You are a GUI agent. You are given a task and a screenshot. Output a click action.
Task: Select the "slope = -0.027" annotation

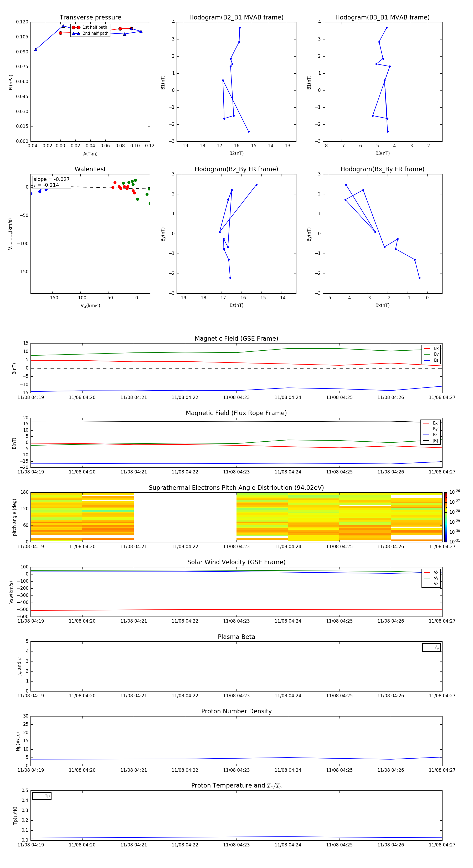coord(52,179)
